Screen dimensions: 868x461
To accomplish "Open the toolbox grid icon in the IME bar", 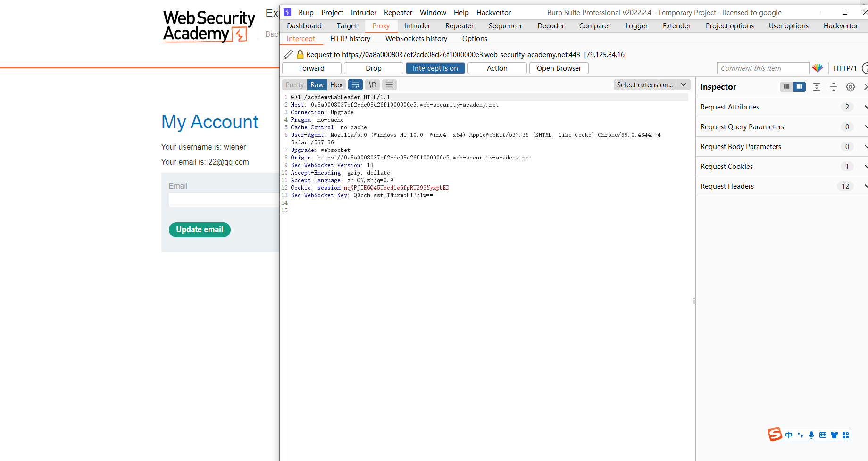I will click(x=845, y=435).
